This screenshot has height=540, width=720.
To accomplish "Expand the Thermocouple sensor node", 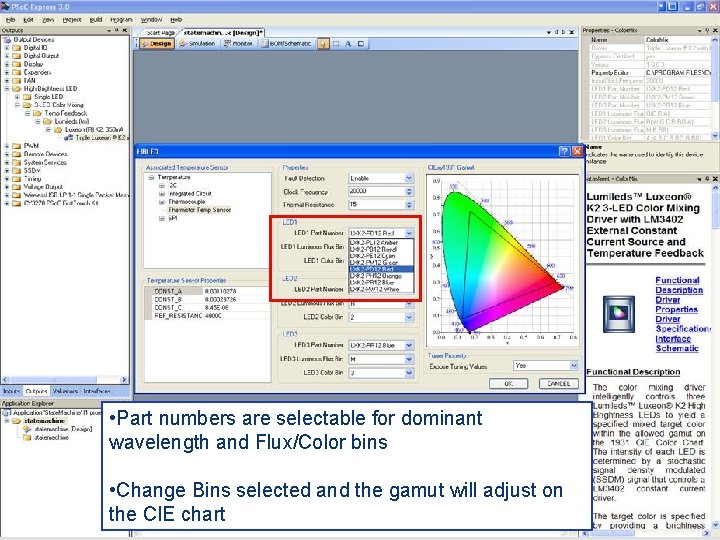I will tap(162, 202).
